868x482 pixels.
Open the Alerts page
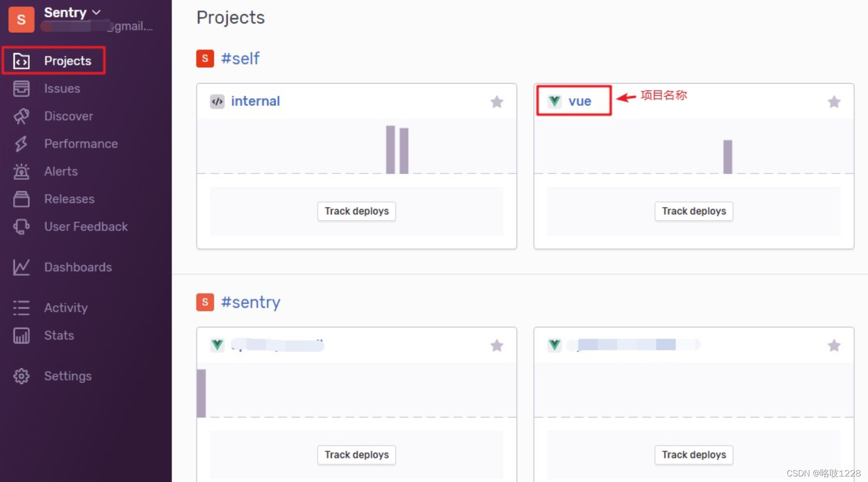[x=61, y=171]
